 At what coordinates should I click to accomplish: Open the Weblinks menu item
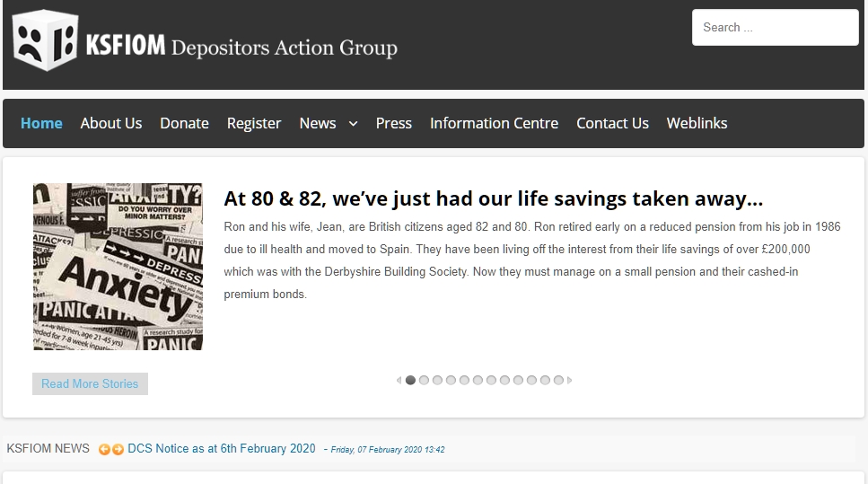pyautogui.click(x=697, y=123)
